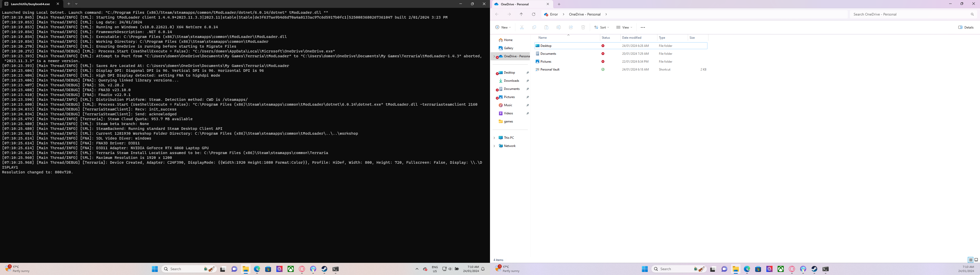Switch to details list view toggle
Viewport: 980px width, 275px height.
click(970, 260)
